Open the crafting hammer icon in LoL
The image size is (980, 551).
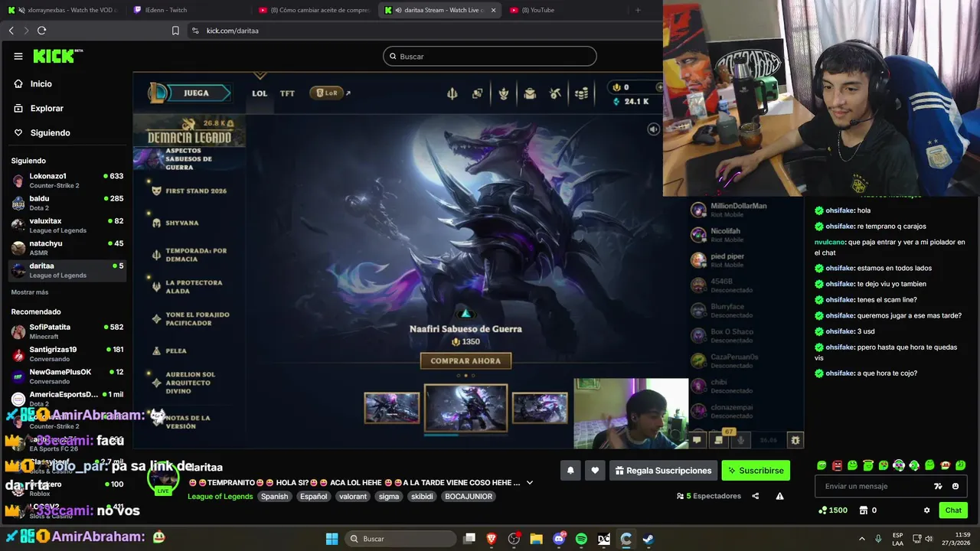point(556,93)
